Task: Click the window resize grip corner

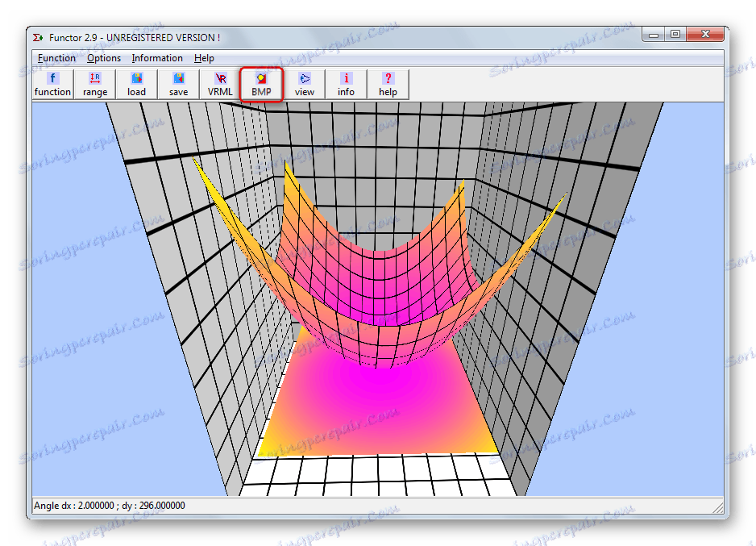Action: pyautogui.click(x=718, y=507)
